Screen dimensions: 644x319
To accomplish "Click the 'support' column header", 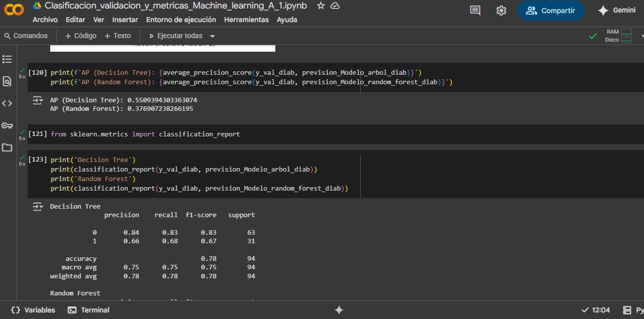I will click(x=242, y=215).
